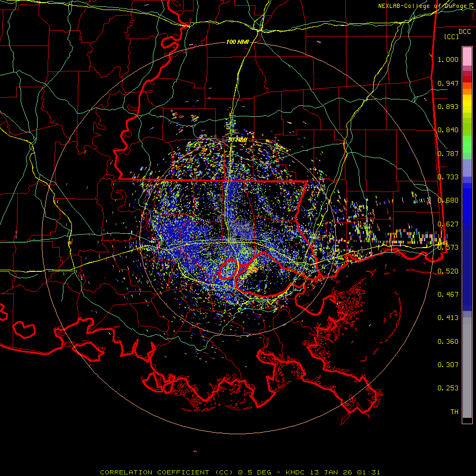The width and height of the screenshot is (476, 476).
Task: Pick the bright green color bar segment
Action: coord(467,144)
